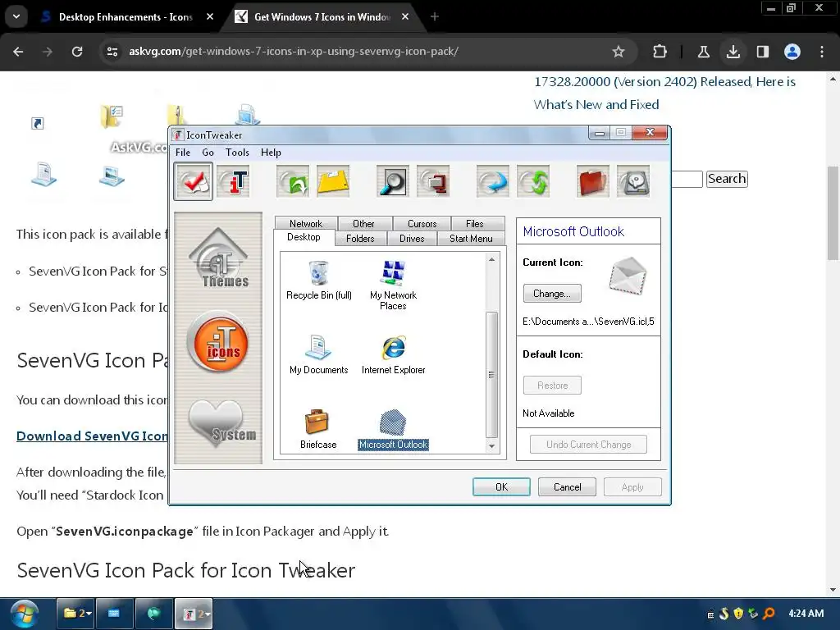Image resolution: width=840 pixels, height=630 pixels.
Task: Open the Go menu
Action: [x=208, y=152]
